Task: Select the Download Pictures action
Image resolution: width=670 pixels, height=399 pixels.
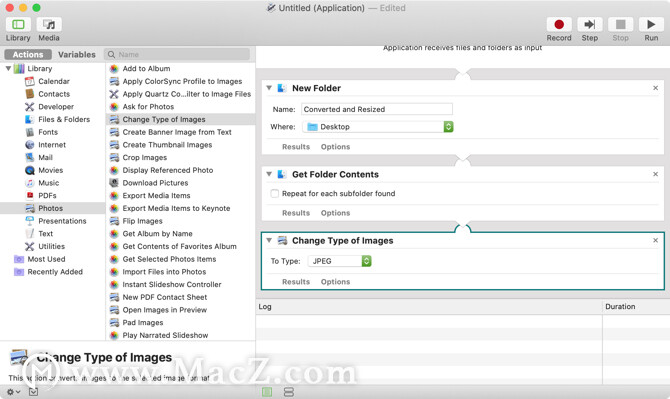Action: [x=156, y=183]
